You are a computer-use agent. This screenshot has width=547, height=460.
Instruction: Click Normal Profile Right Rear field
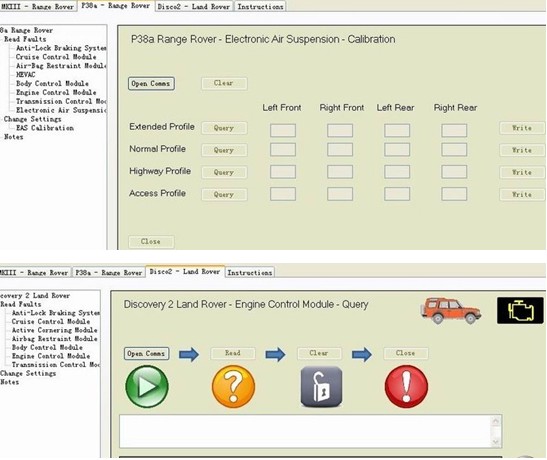[454, 150]
